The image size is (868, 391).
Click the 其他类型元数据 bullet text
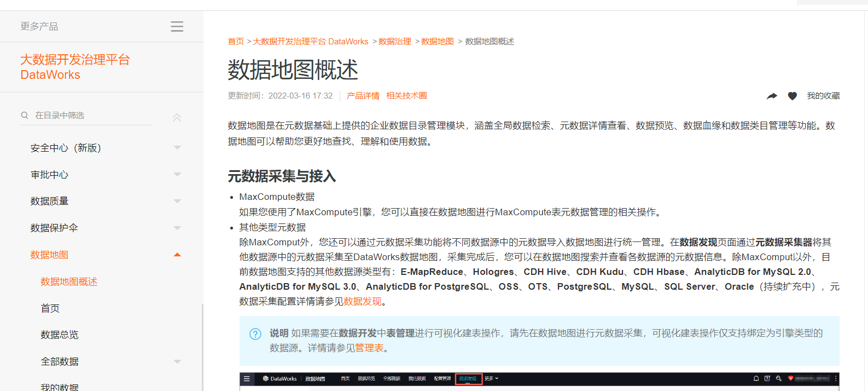(x=272, y=227)
